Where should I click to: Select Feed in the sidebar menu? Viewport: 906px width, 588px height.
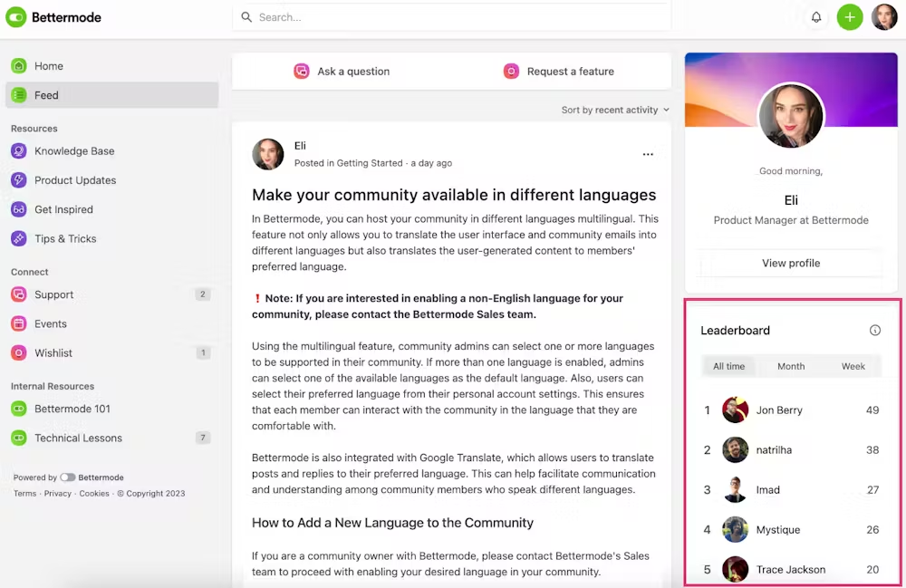click(x=46, y=94)
